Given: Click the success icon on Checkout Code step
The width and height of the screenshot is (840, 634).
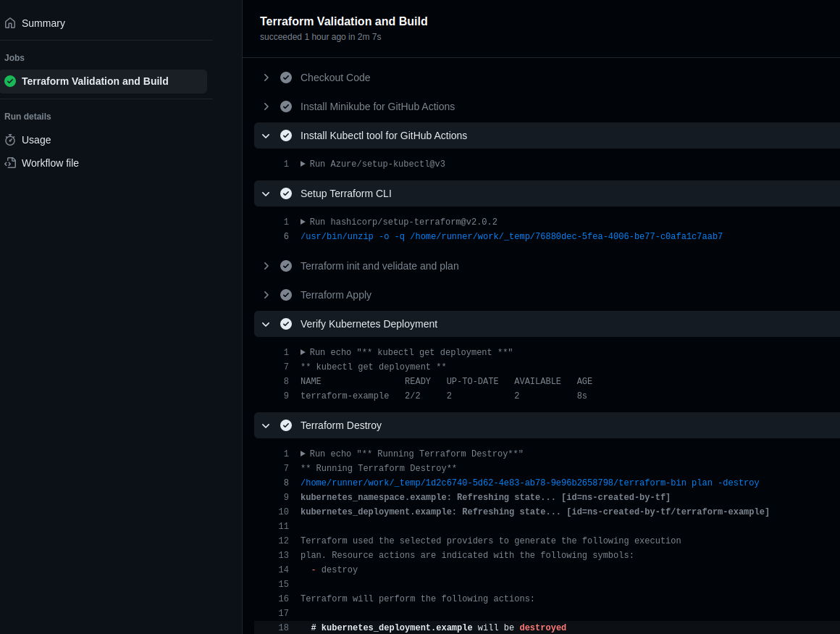Looking at the screenshot, I should coord(286,78).
